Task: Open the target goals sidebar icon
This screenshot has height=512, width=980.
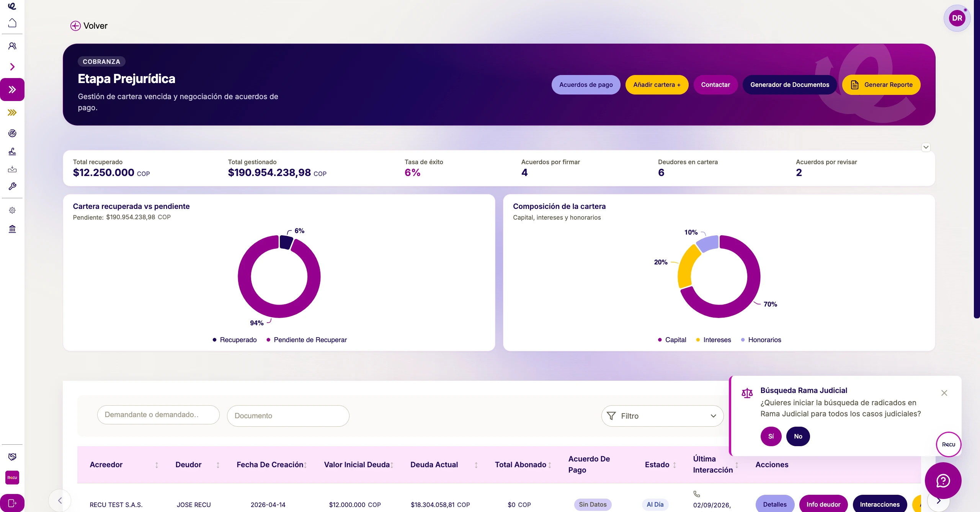Action: 12,133
